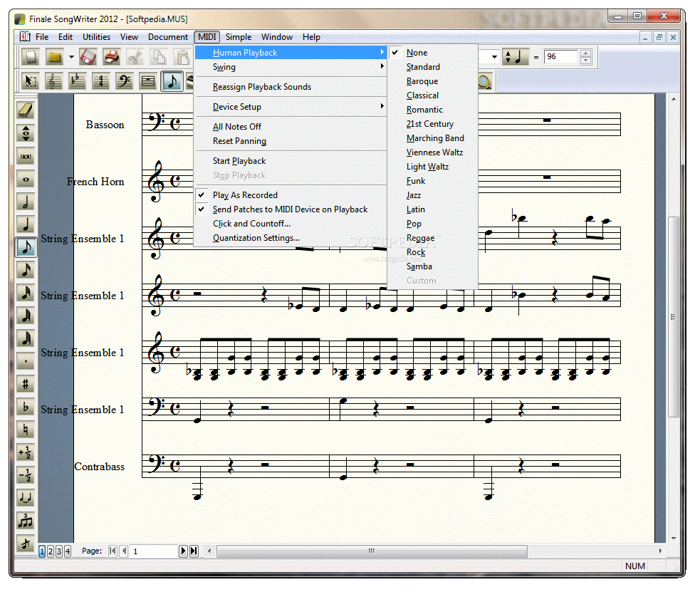Apply the sharp accidental tool

pyautogui.click(x=26, y=383)
